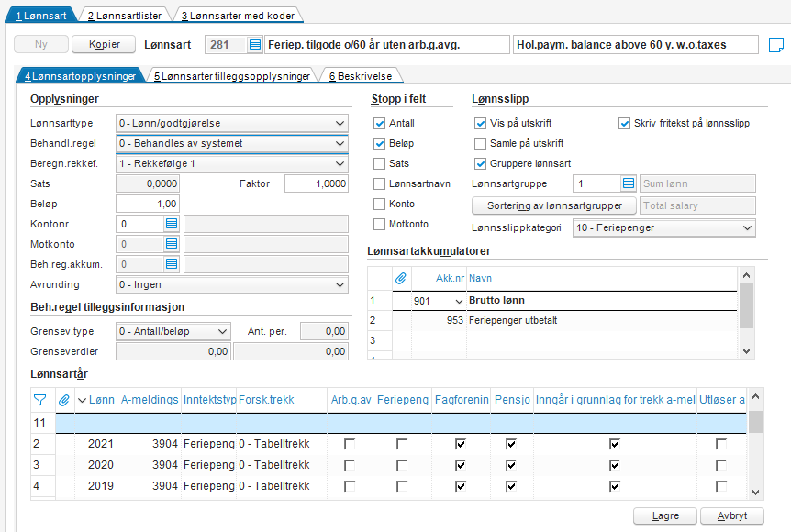791x532 pixels.
Task: Toggle Antall stop-in-field checkbox
Action: 379,123
